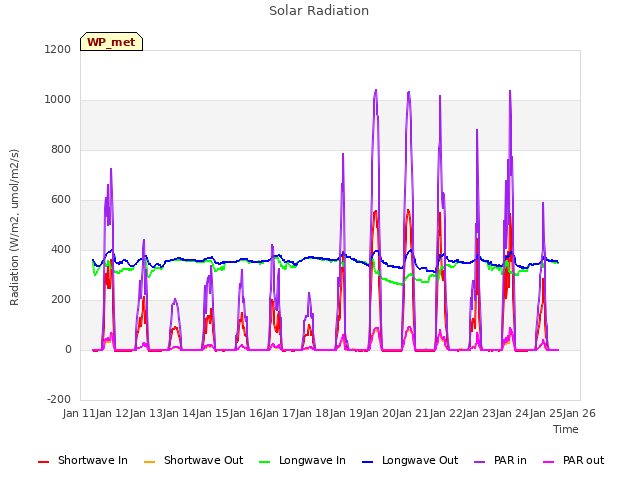The height and width of the screenshot is (480, 640).
Task: Toggle Shortwave Out legend entry
Action: [193, 460]
